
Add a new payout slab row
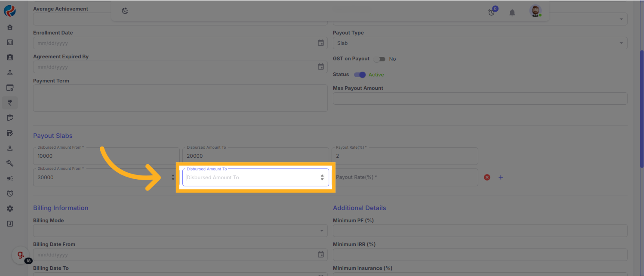[x=500, y=177]
